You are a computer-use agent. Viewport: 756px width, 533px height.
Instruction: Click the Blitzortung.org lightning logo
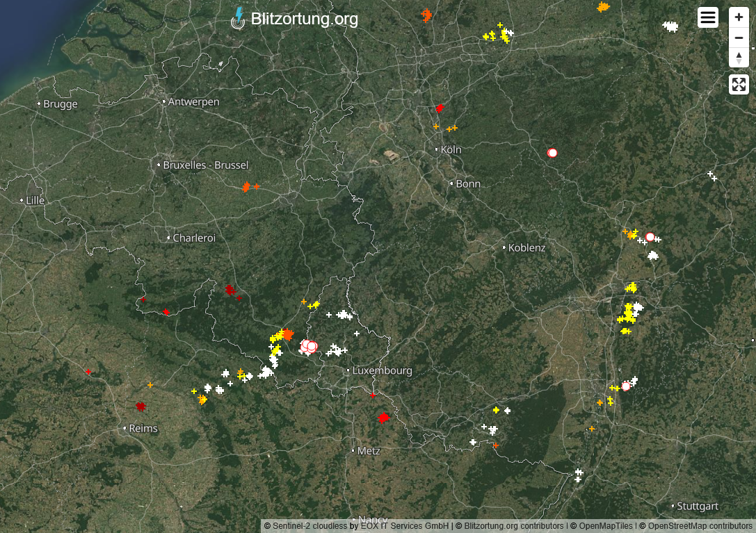[x=238, y=18]
